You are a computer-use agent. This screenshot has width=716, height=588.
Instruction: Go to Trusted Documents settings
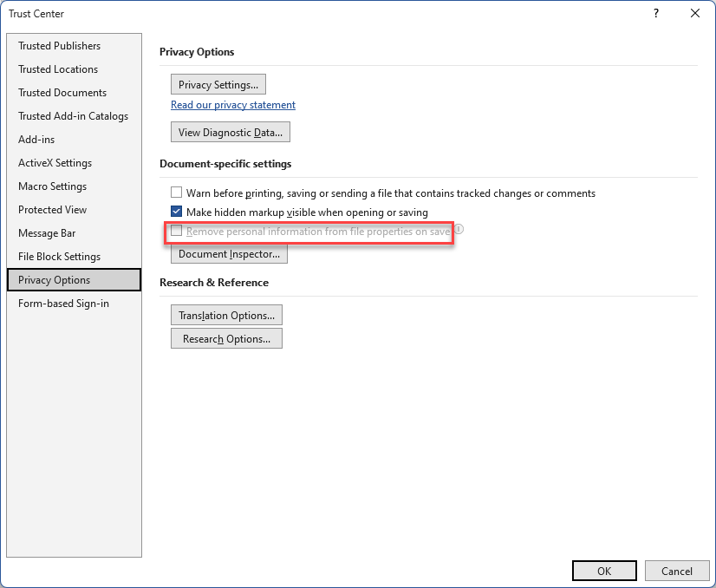[74, 92]
